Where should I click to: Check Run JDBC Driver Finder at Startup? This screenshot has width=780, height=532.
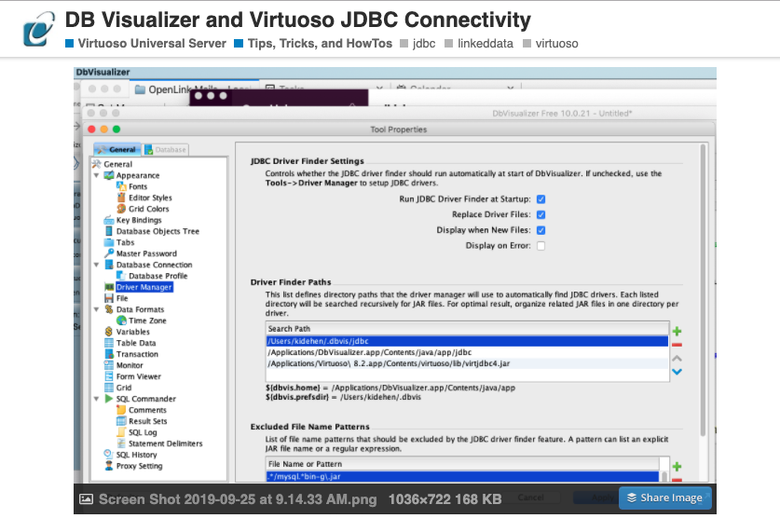[x=541, y=199]
